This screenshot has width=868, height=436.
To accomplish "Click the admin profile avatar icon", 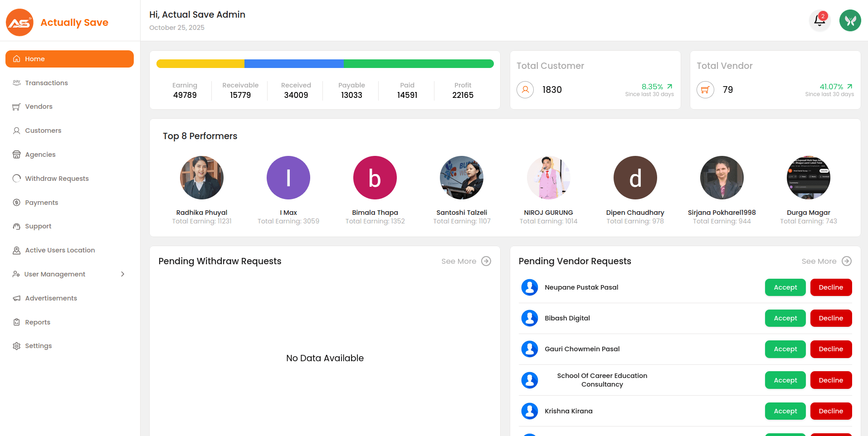I will pyautogui.click(x=850, y=20).
